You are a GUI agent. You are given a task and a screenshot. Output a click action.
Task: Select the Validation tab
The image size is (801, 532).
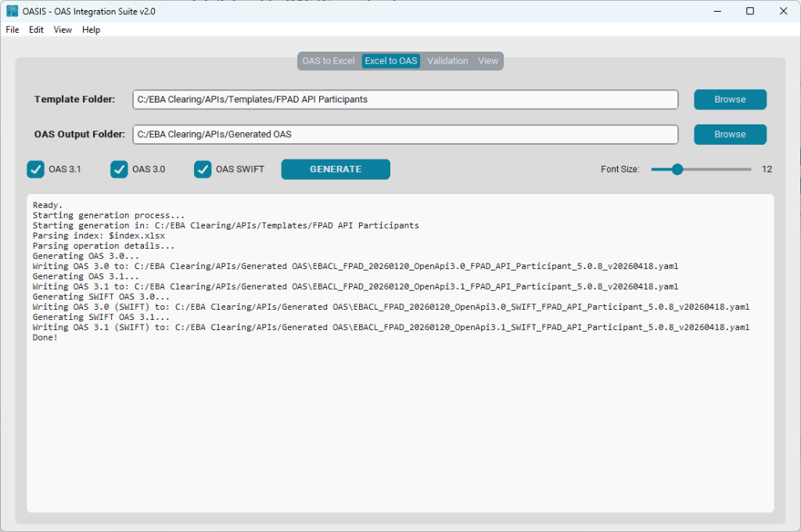447,60
